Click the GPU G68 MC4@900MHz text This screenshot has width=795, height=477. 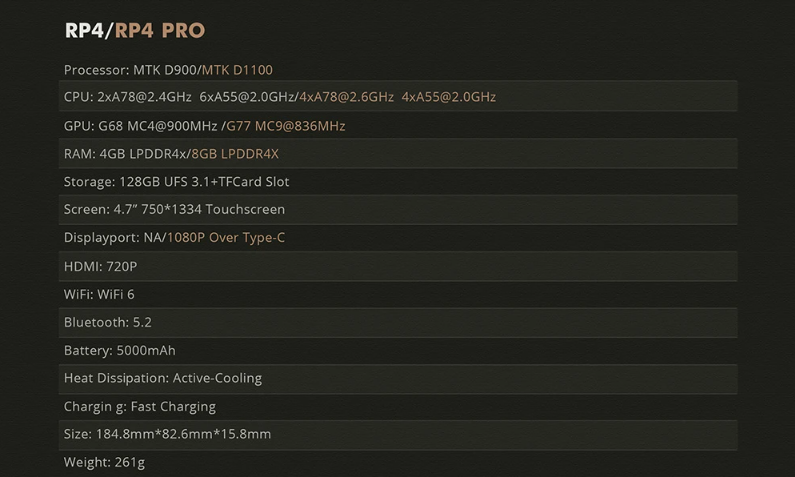(141, 126)
